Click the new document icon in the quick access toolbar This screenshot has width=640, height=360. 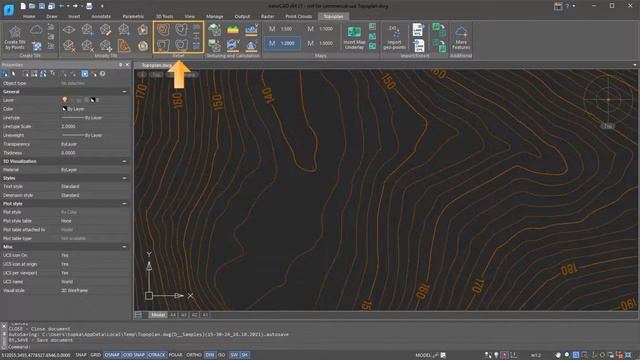point(23,6)
